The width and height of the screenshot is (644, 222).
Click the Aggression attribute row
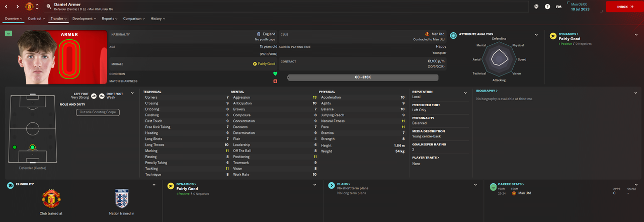[275, 97]
